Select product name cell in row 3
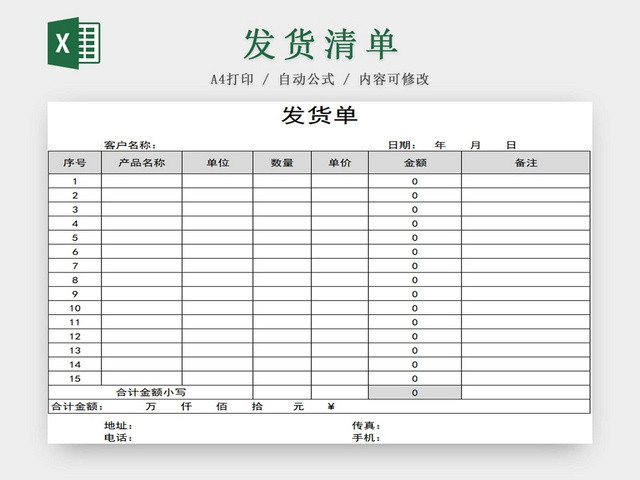This screenshot has width=640, height=480. (x=142, y=209)
